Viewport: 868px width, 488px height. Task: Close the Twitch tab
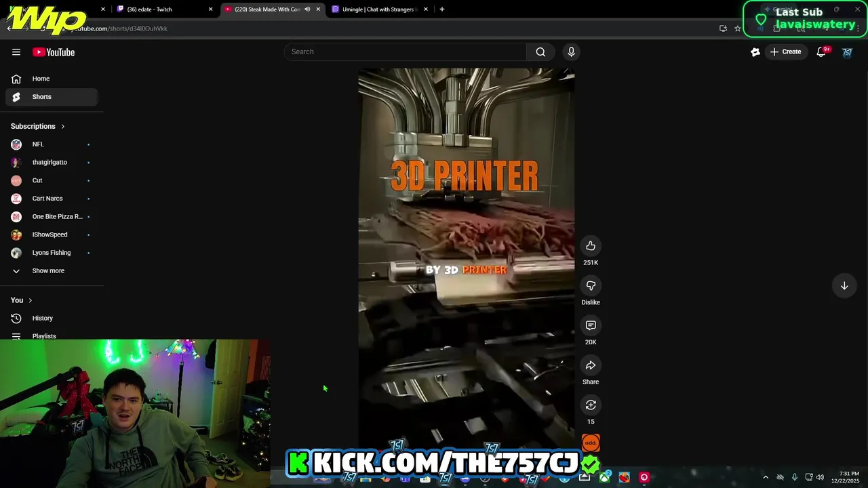(210, 9)
